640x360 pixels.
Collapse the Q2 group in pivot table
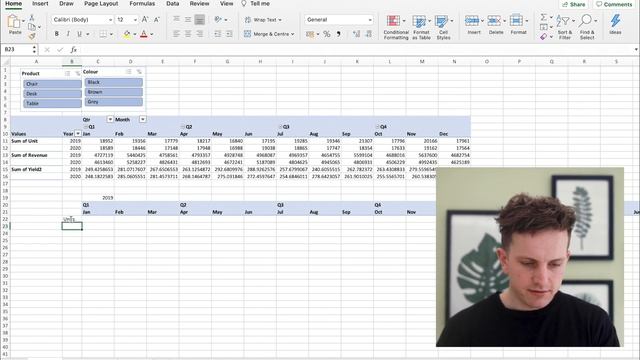tap(183, 127)
